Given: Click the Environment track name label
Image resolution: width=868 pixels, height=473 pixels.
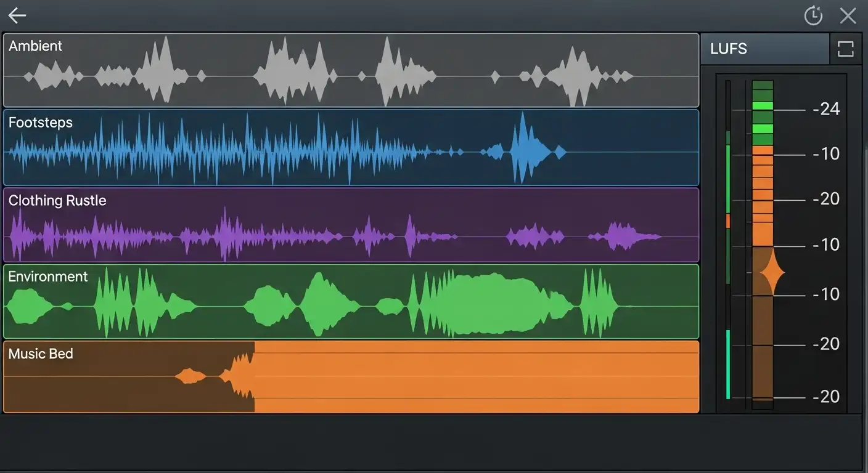Looking at the screenshot, I should [x=48, y=277].
